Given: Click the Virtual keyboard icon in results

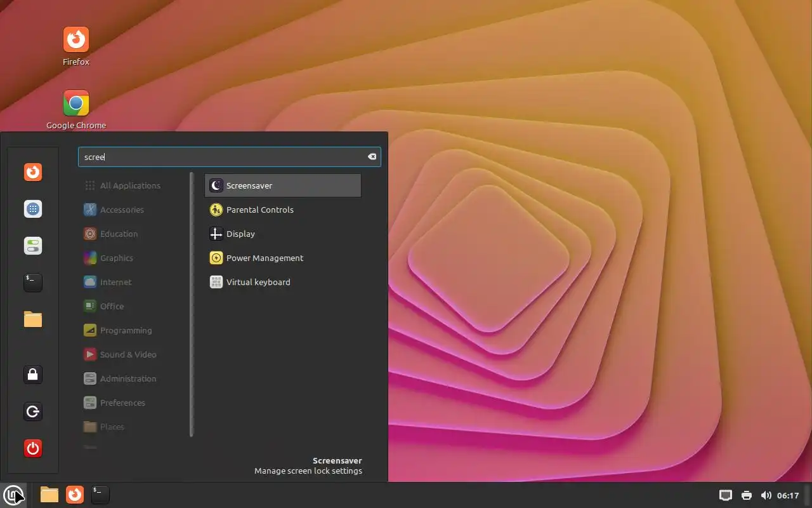Looking at the screenshot, I should tap(216, 282).
